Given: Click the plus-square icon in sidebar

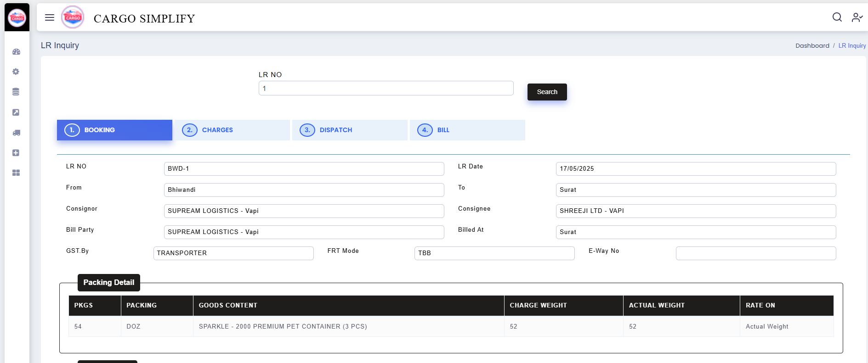Looking at the screenshot, I should click(16, 153).
